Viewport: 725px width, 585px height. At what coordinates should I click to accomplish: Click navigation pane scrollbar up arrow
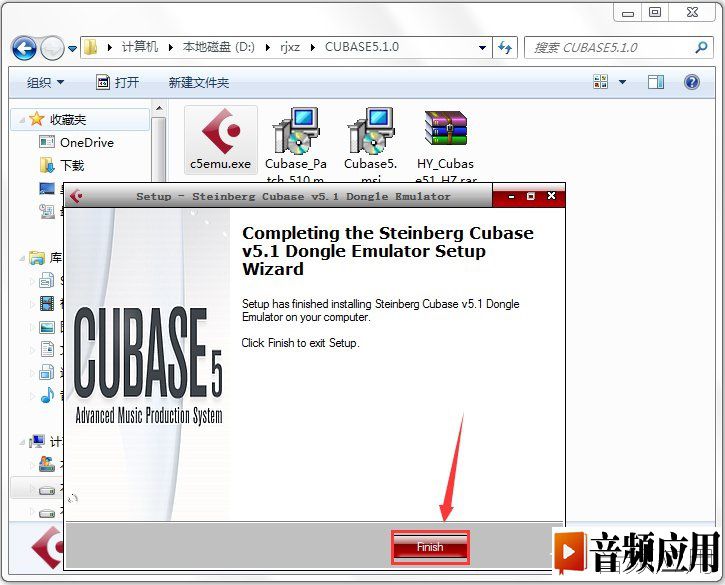(159, 108)
